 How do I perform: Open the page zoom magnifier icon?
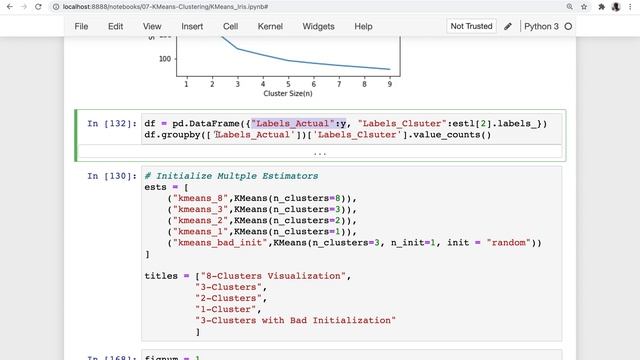(569, 7)
